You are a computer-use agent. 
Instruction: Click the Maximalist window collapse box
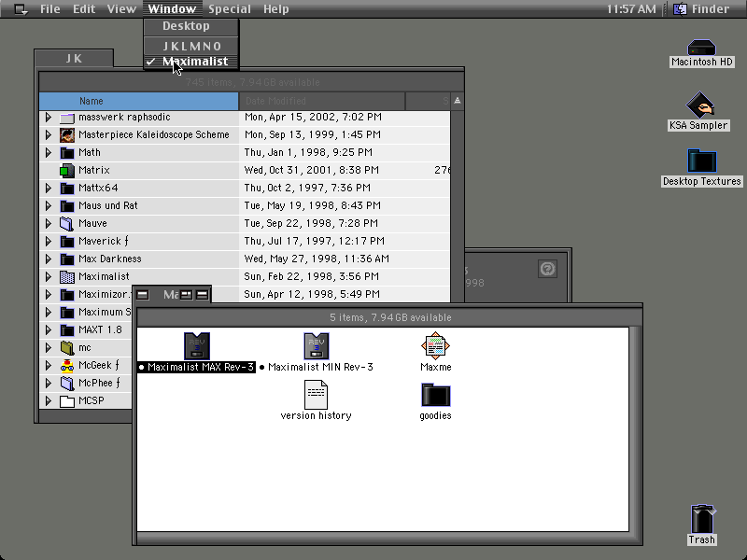click(203, 295)
